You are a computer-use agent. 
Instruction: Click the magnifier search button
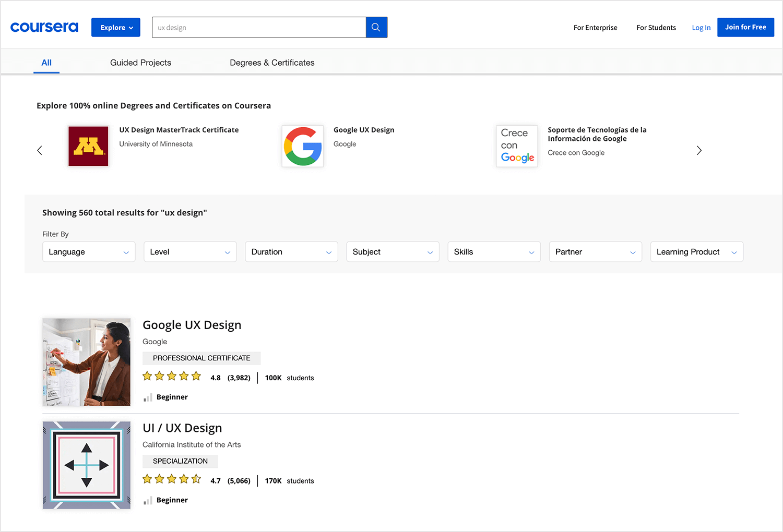376,27
